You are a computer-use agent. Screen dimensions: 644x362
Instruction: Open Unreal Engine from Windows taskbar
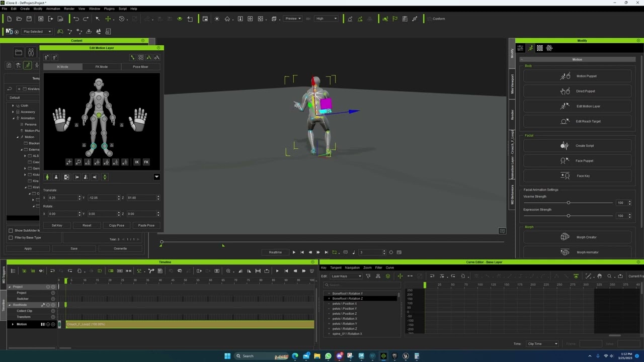406,356
